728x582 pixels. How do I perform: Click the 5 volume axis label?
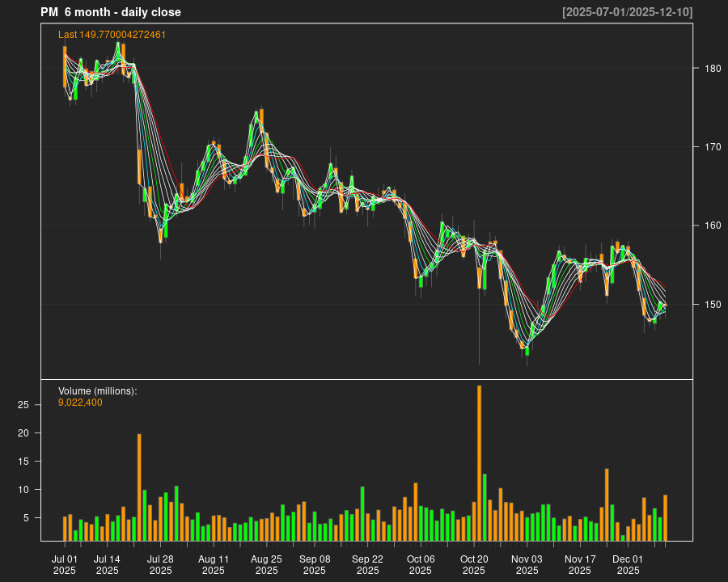pyautogui.click(x=27, y=518)
